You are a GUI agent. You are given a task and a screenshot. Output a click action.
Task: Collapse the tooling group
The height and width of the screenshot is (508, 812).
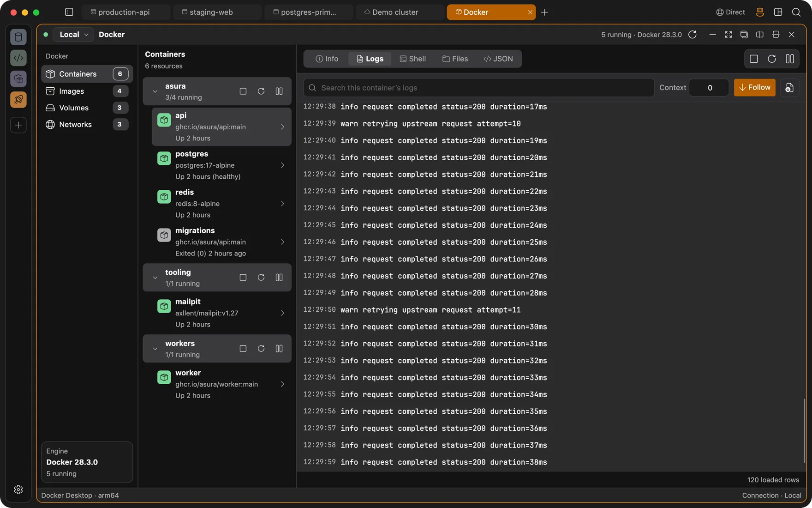[155, 278]
